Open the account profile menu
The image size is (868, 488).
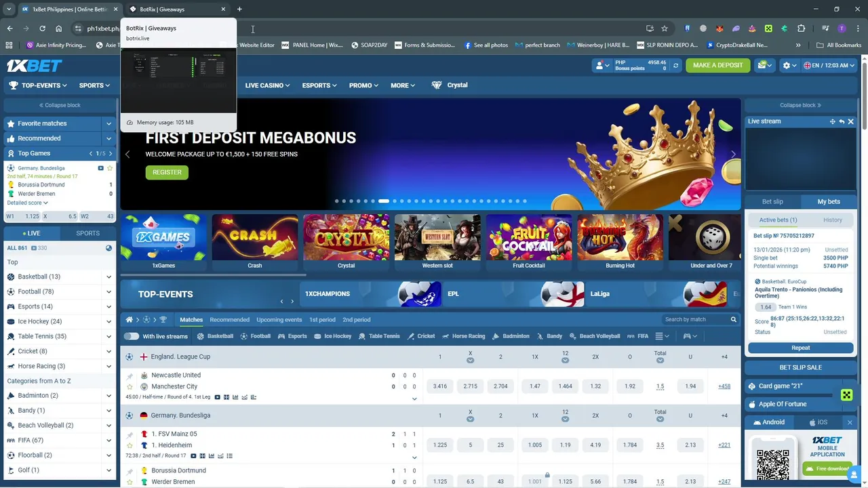click(x=601, y=66)
